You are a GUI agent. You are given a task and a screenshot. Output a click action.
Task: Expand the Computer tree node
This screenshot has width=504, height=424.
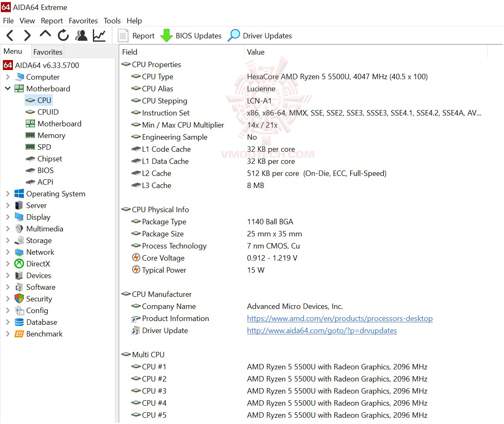(x=7, y=77)
